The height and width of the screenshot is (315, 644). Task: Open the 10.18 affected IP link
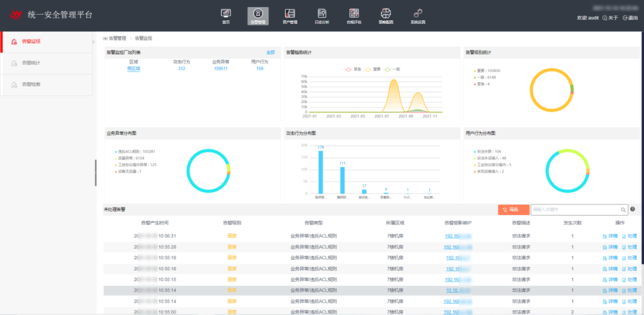pos(458,291)
